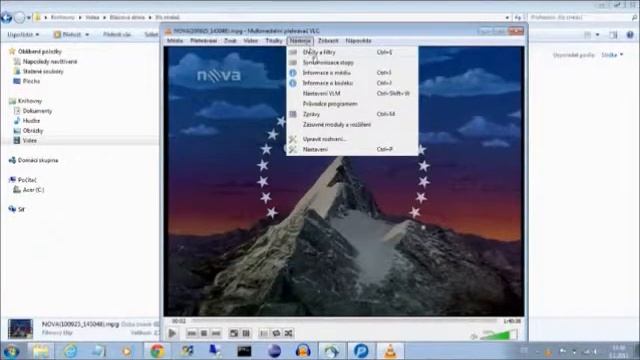Select Síť in Explorer sidebar

tap(21, 209)
